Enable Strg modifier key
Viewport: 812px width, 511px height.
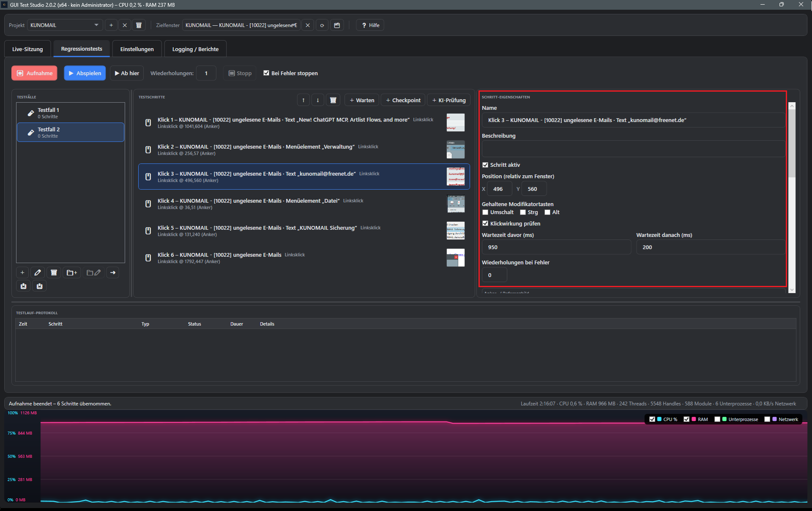point(523,212)
